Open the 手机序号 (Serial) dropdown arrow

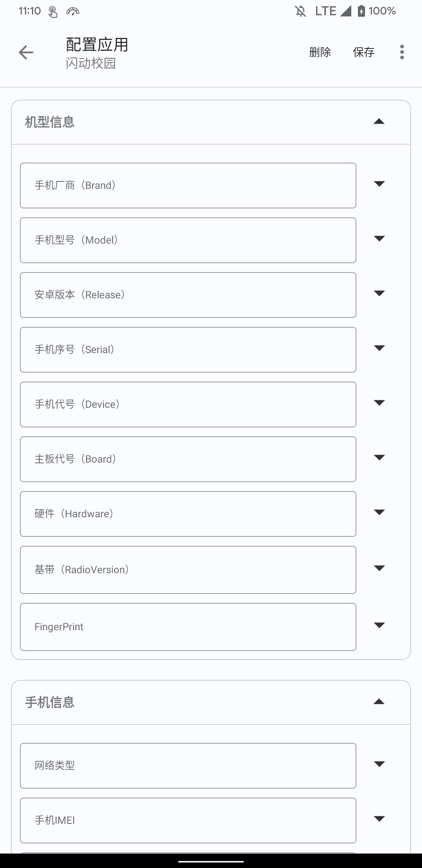coord(379,348)
